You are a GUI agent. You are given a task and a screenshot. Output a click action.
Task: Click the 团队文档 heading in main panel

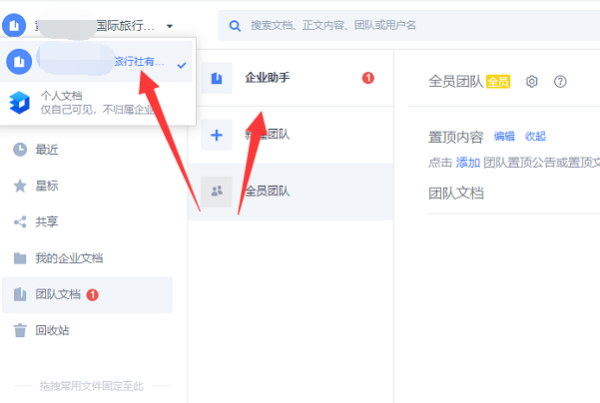[456, 193]
